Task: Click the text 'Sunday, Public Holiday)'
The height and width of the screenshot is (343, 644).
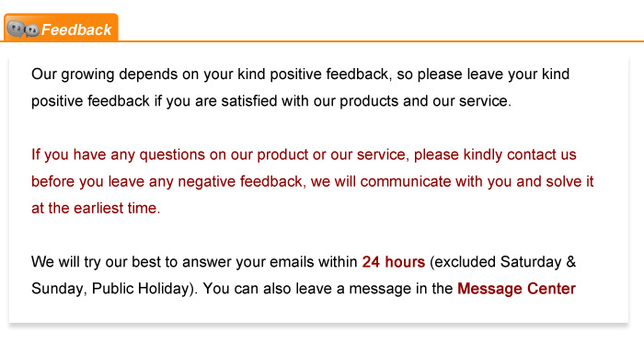Action: (x=115, y=289)
